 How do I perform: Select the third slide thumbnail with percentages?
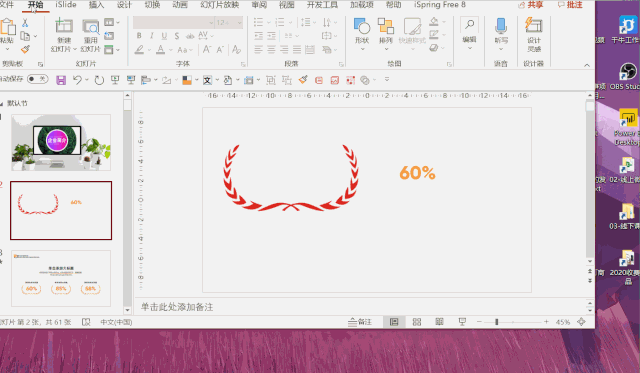click(61, 278)
